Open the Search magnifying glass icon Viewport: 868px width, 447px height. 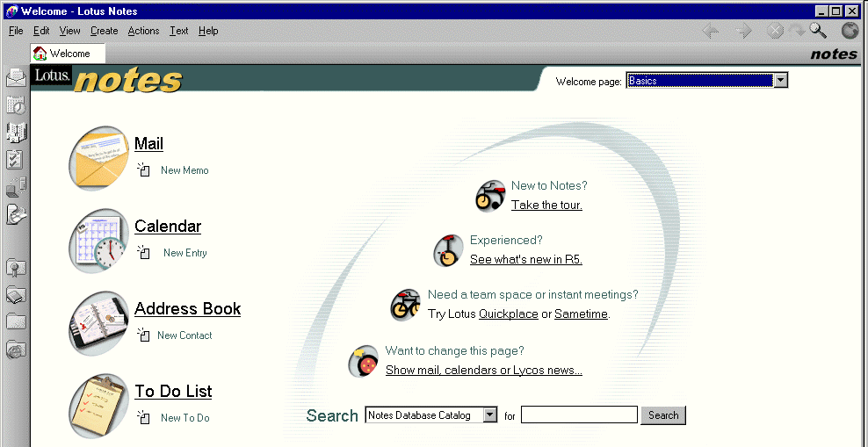coord(818,31)
